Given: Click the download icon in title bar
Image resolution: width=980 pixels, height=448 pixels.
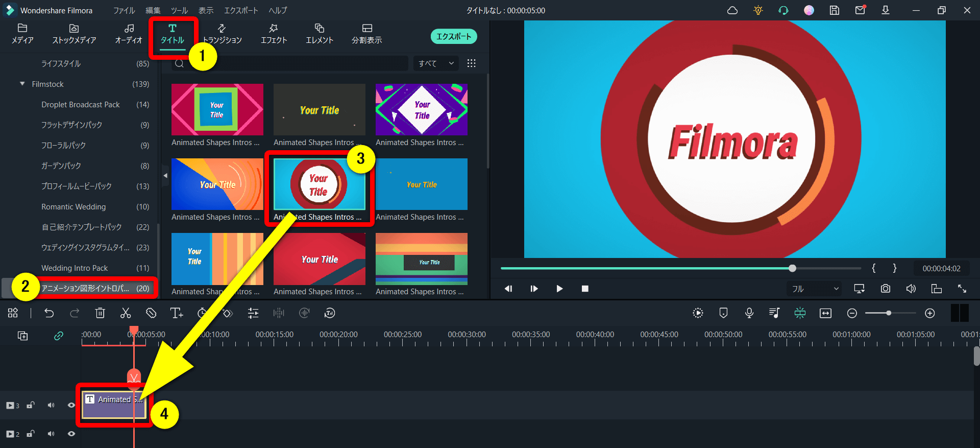Looking at the screenshot, I should tap(886, 10).
